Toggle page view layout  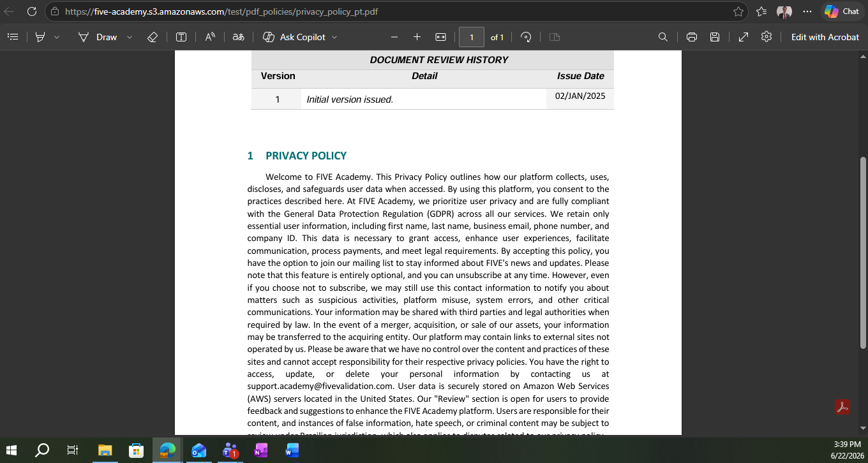coord(555,37)
